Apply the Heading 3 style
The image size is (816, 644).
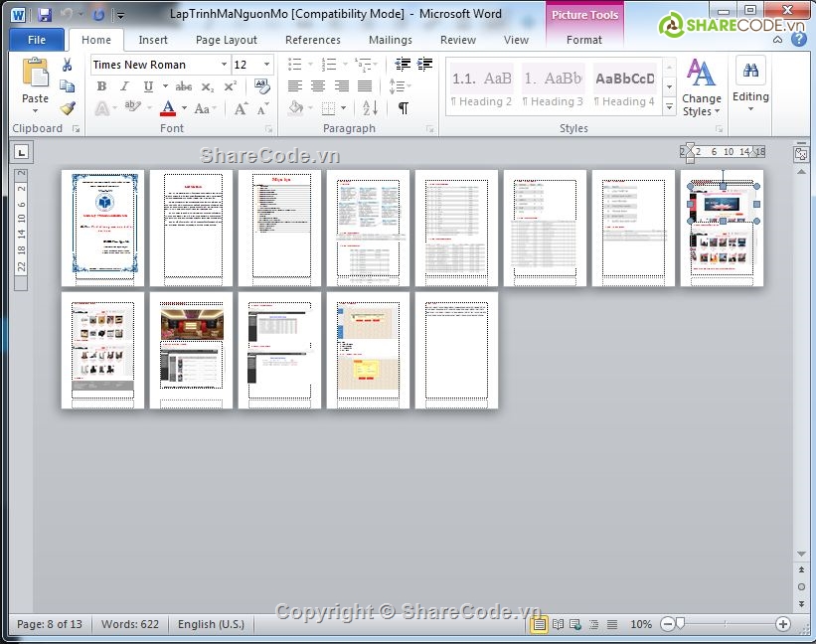[x=553, y=86]
